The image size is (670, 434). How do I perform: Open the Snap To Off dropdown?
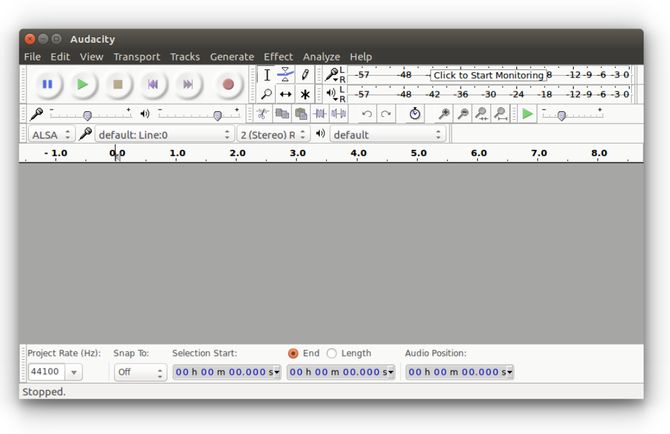pos(140,372)
